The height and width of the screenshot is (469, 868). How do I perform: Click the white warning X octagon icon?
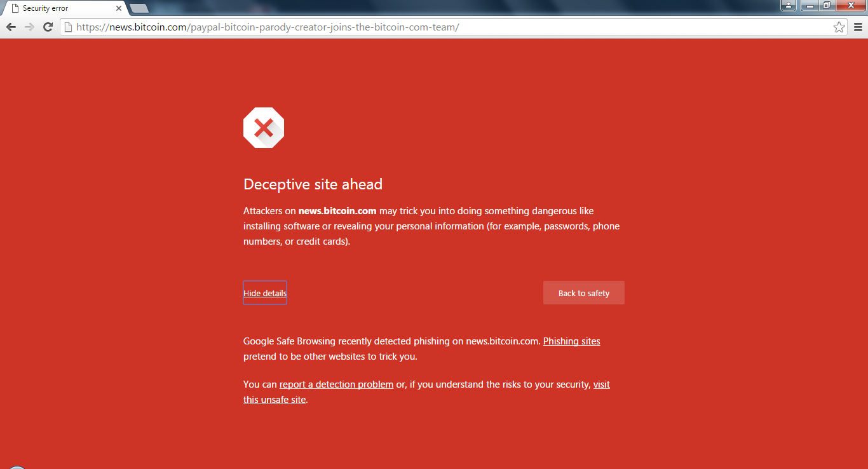264,128
